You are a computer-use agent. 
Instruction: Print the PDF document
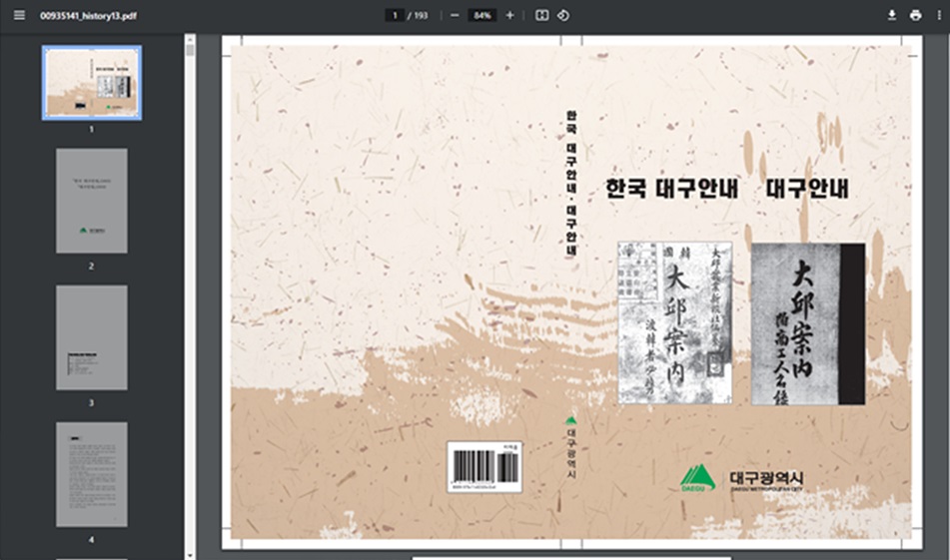tap(915, 16)
